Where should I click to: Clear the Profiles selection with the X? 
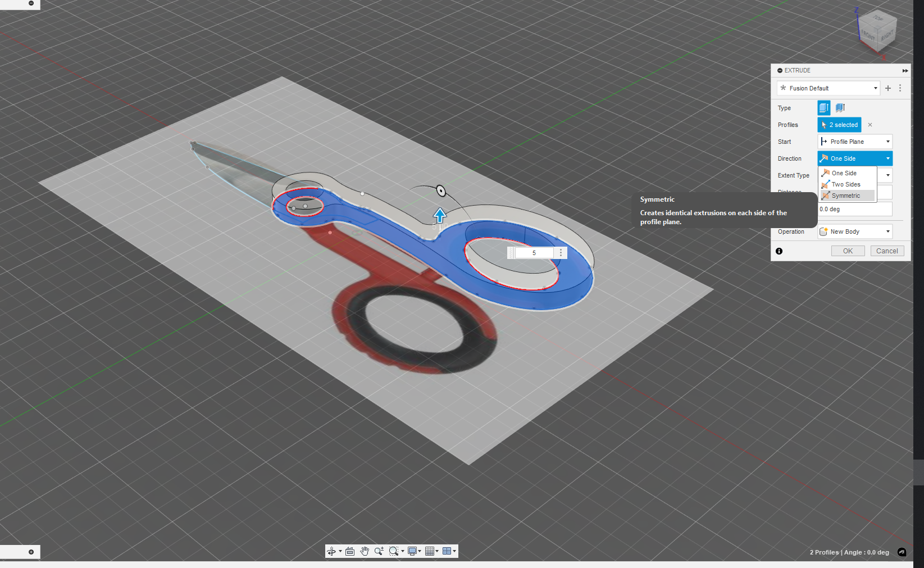tap(870, 125)
